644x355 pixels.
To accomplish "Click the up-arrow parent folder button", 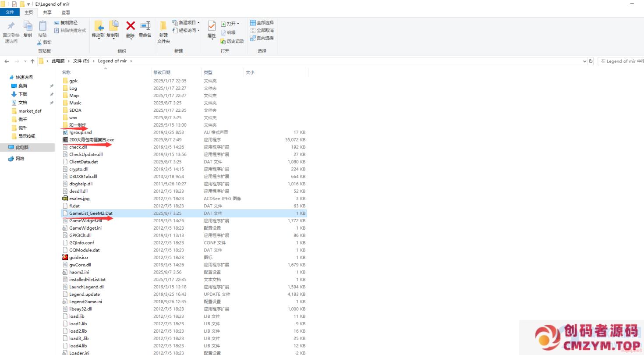I will click(32, 61).
